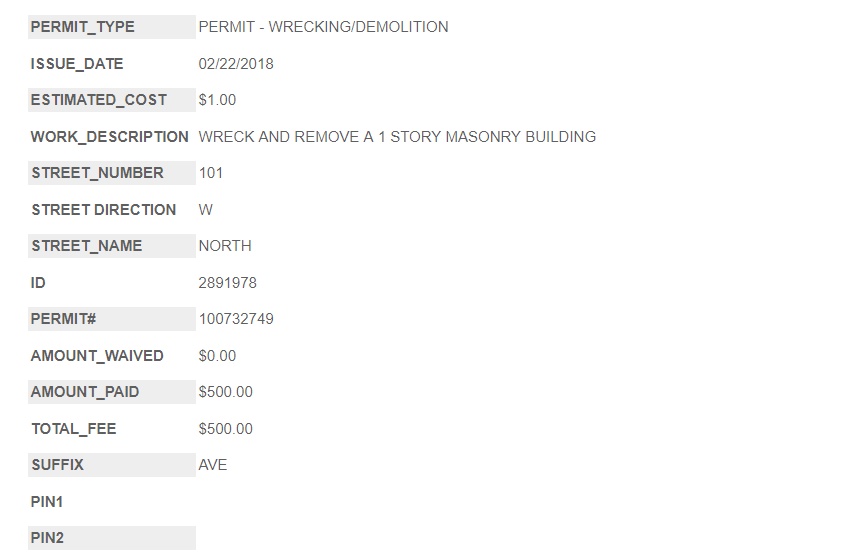This screenshot has width=862, height=556.
Task: Select the ESTIMATED_COST label
Action: pyautogui.click(x=99, y=100)
